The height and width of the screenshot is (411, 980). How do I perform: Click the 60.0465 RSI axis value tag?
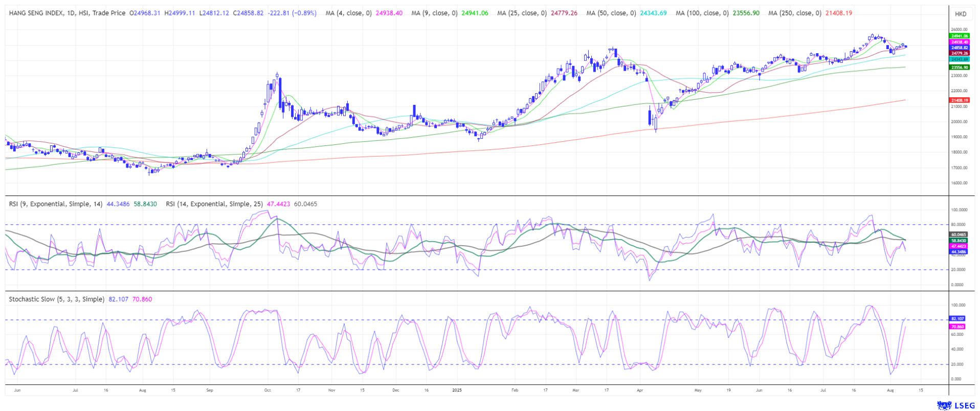pyautogui.click(x=959, y=234)
